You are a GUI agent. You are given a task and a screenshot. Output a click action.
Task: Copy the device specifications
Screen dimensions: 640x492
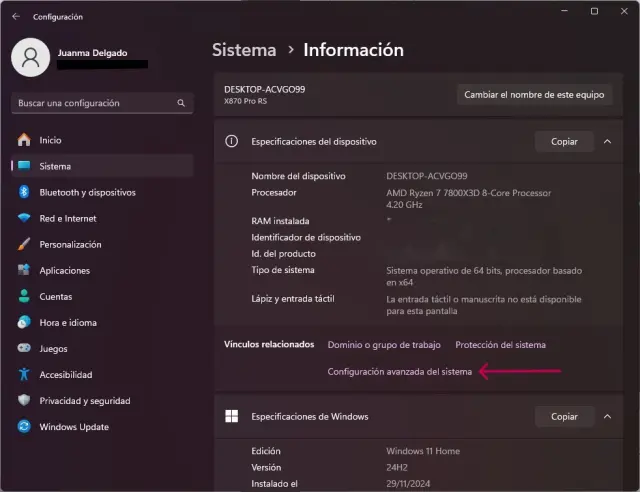click(564, 142)
